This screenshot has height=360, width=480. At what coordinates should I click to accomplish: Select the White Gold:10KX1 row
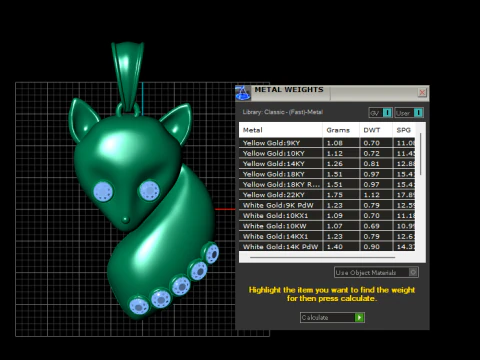tap(327, 216)
